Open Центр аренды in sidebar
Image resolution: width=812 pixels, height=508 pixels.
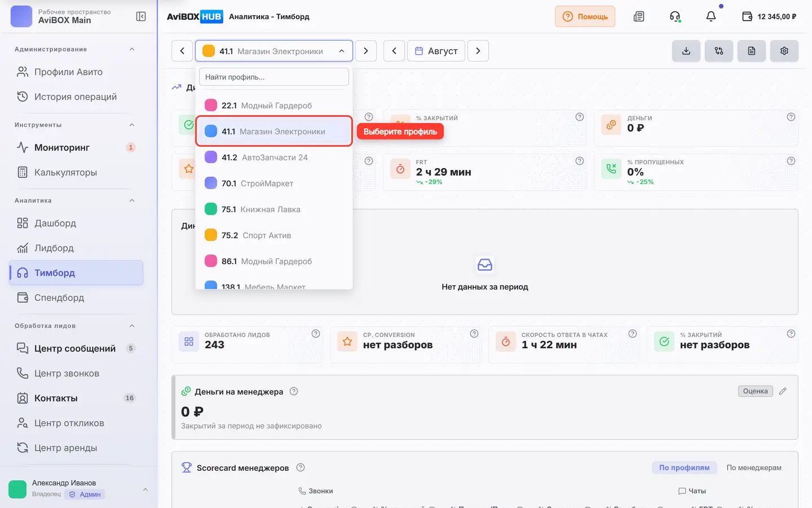(x=76, y=448)
